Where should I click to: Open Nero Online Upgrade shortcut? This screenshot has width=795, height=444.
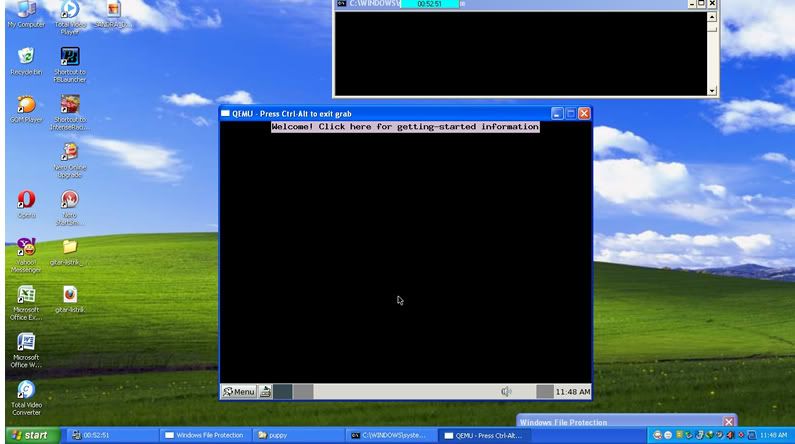click(69, 160)
